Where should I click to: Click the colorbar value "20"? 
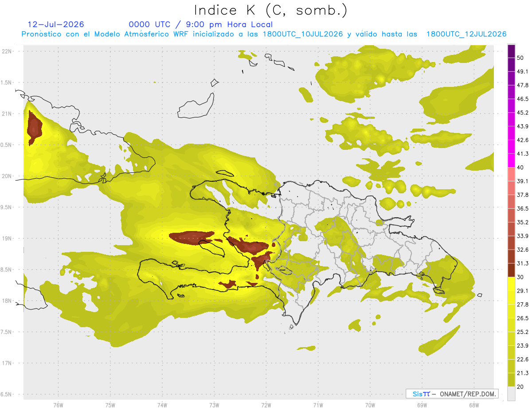click(520, 387)
